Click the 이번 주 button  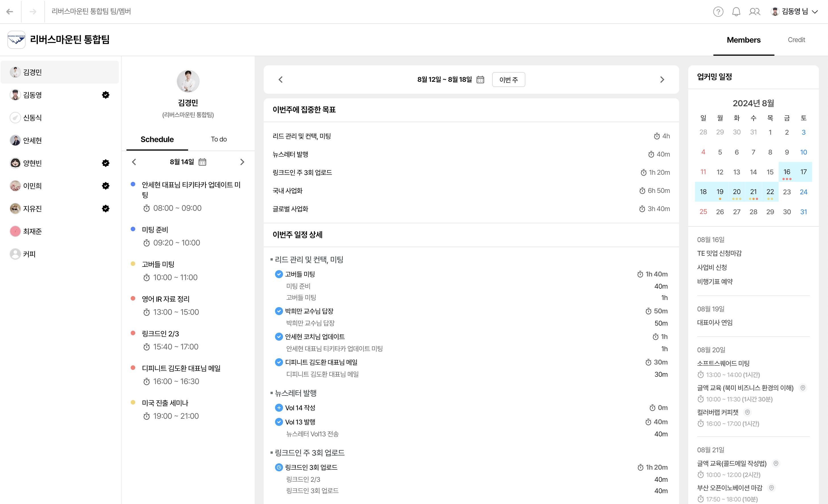click(508, 79)
